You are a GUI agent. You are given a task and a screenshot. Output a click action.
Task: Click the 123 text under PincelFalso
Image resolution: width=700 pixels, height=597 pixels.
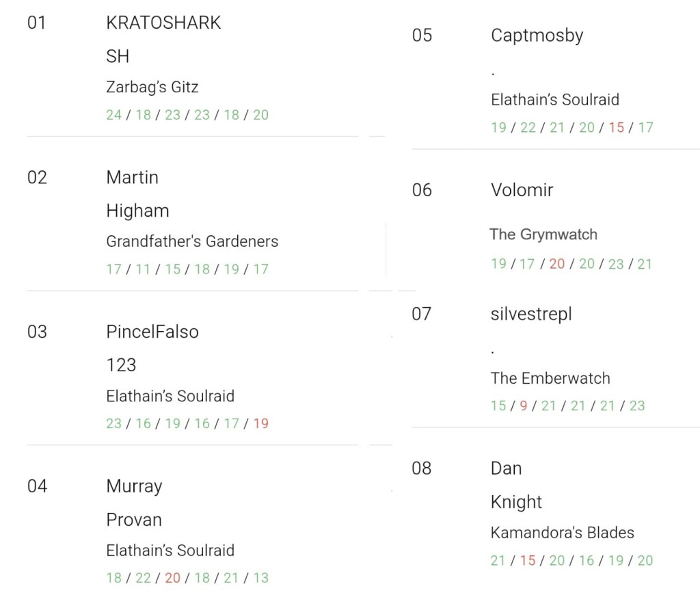(121, 364)
